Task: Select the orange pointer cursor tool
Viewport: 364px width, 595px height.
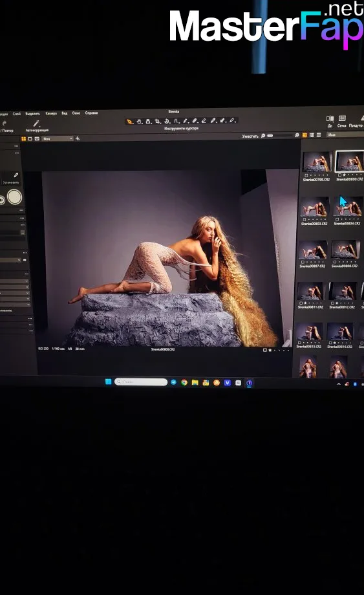Action: [130, 122]
